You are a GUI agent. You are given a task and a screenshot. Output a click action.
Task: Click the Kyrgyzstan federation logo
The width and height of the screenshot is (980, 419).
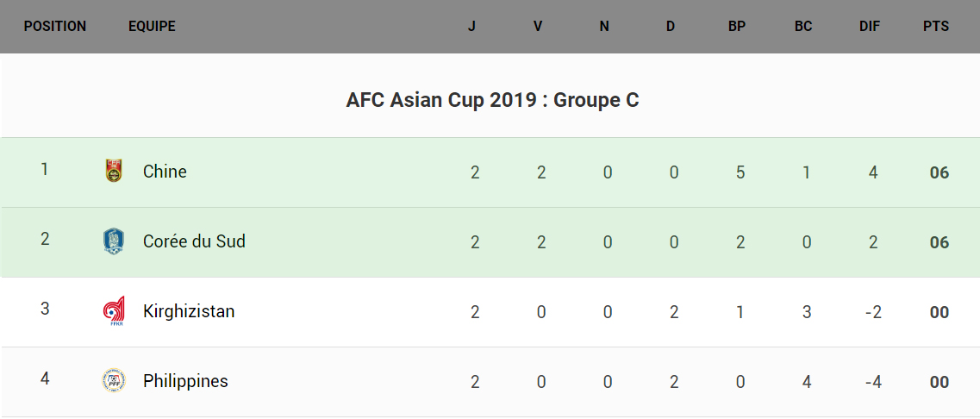(113, 311)
